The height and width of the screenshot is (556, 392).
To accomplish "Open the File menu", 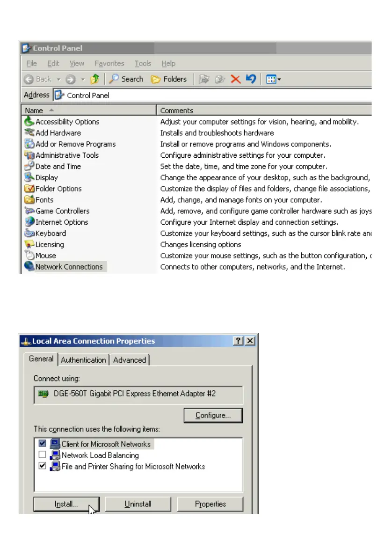I will click(31, 64).
